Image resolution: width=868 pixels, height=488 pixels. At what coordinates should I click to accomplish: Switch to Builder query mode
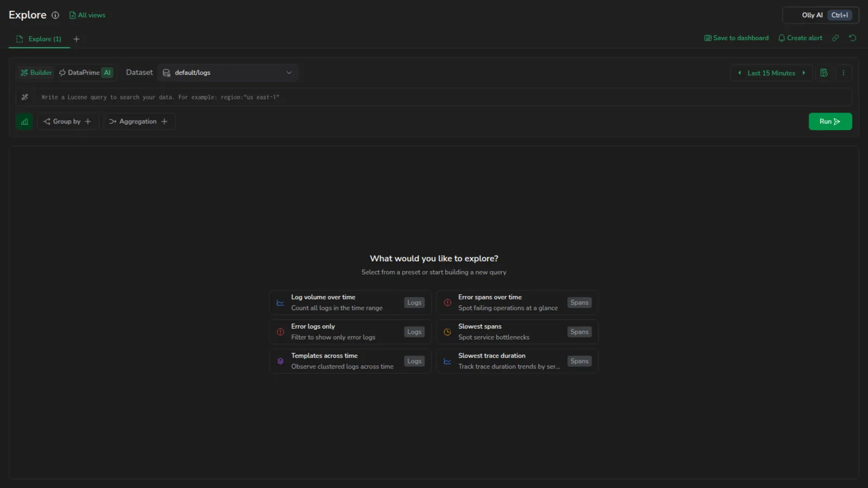click(x=36, y=73)
